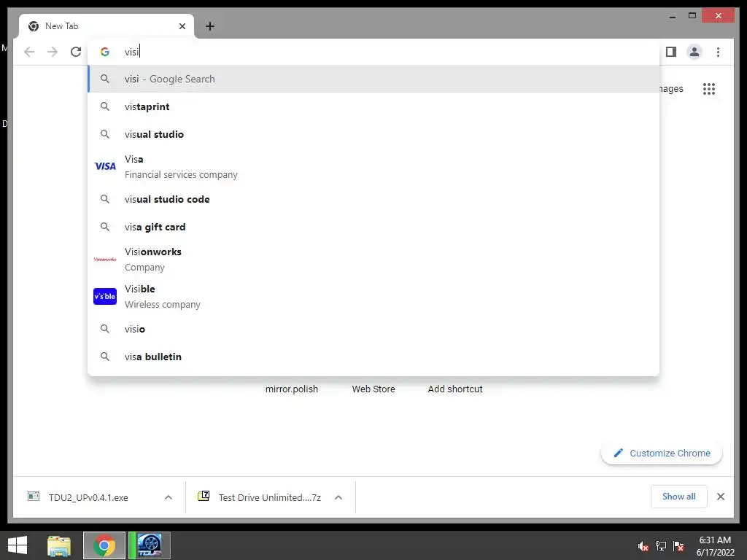Click the muted volume tray icon
747x560 pixels.
pos(643,546)
